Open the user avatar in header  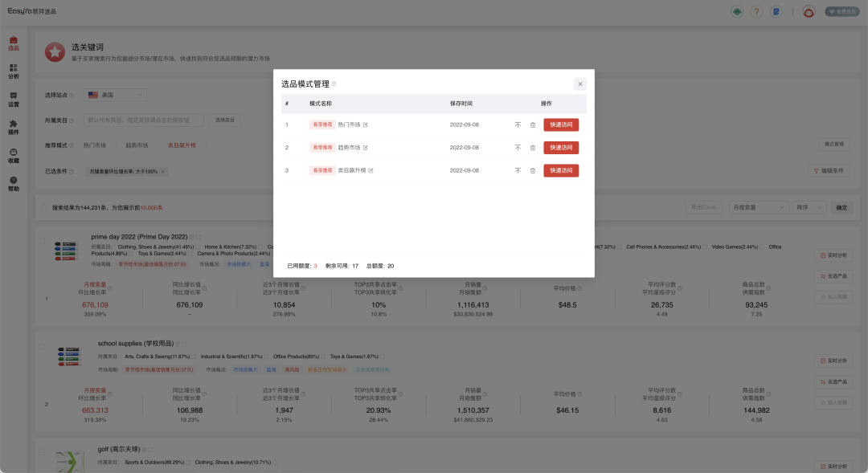809,11
